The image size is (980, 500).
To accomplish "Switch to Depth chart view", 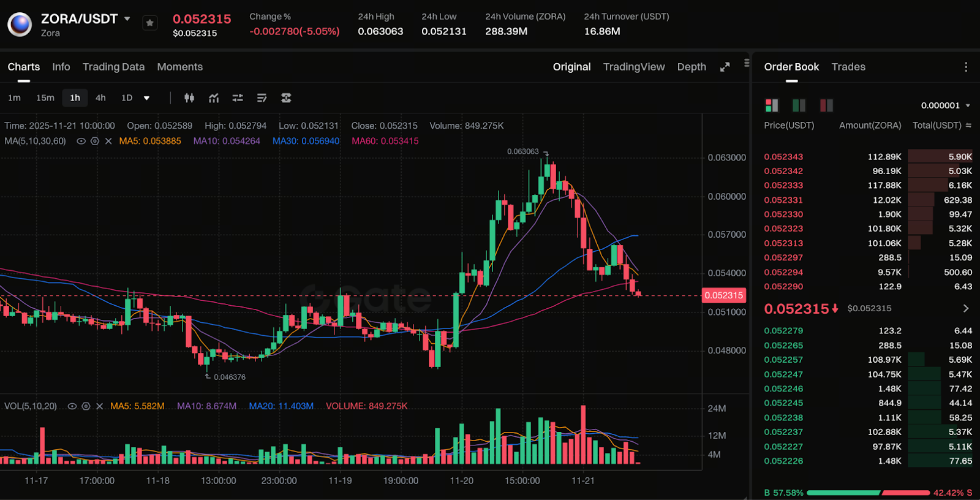I will tap(692, 67).
